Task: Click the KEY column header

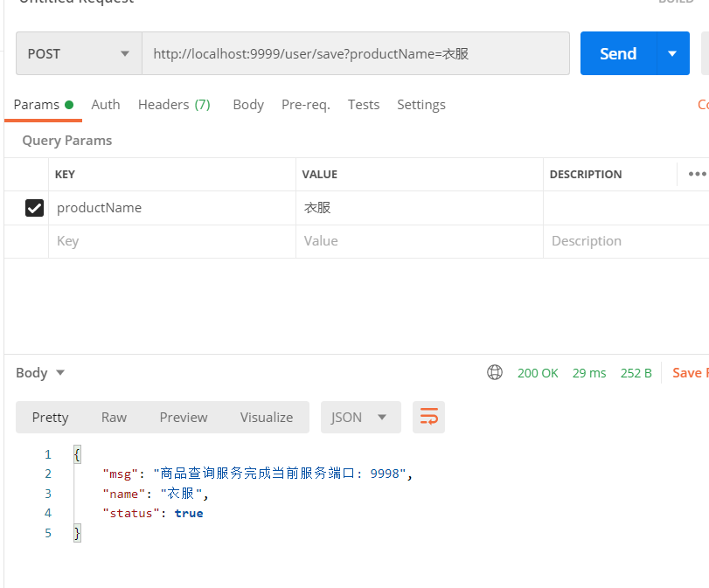Action: (65, 175)
